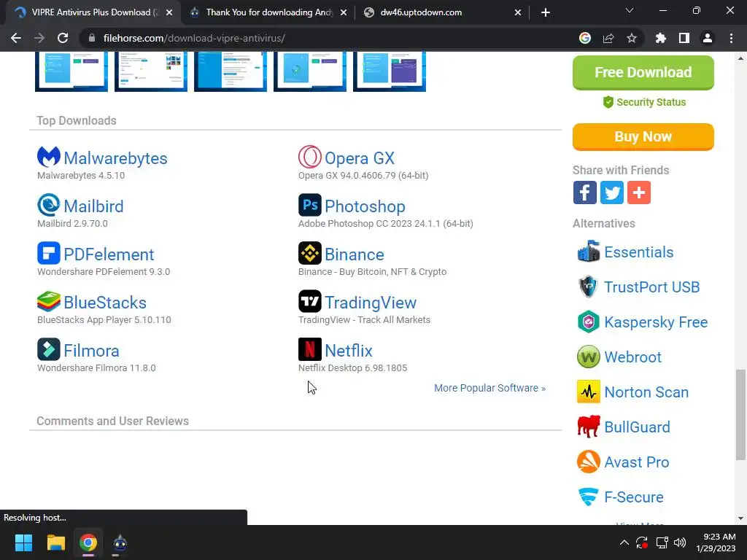
Task: Open Chrome three-dot menu
Action: coord(731,38)
